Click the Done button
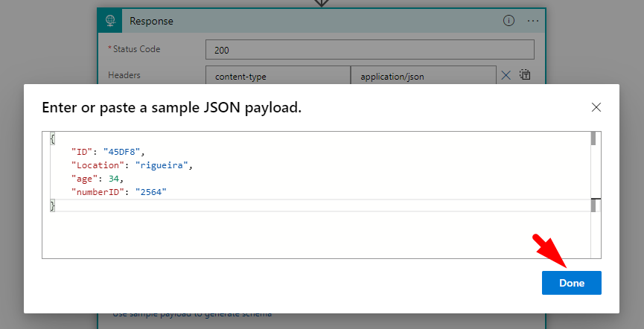Image resolution: width=644 pixels, height=329 pixels. click(x=571, y=283)
